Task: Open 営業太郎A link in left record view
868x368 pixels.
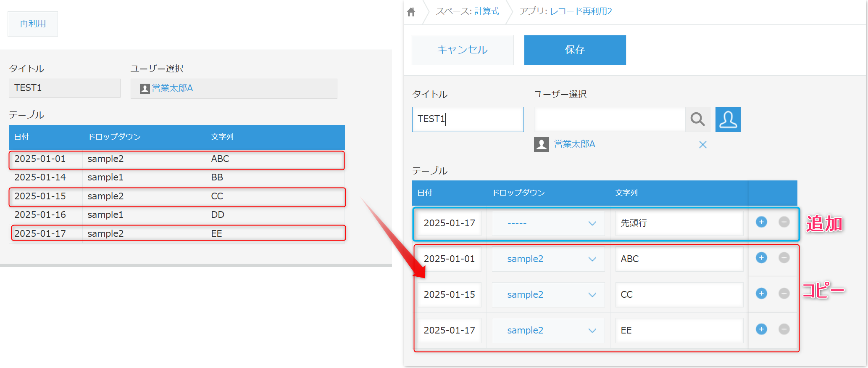Action: point(172,88)
